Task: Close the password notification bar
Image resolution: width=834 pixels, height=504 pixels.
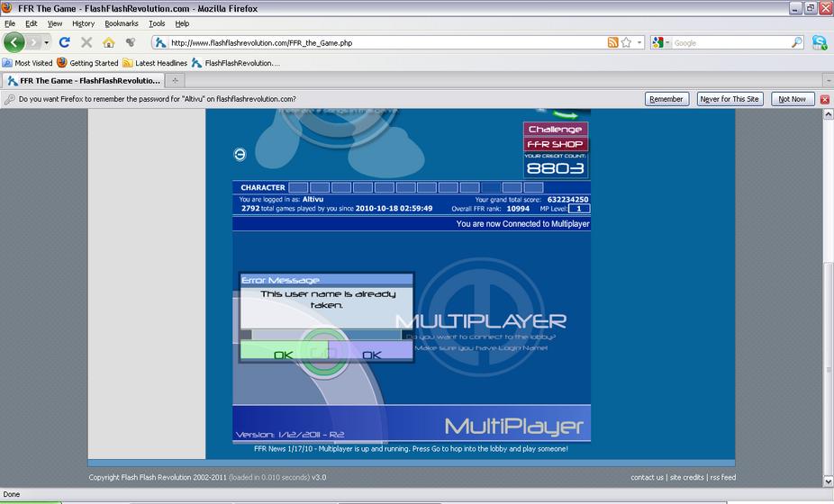Action: tap(825, 99)
